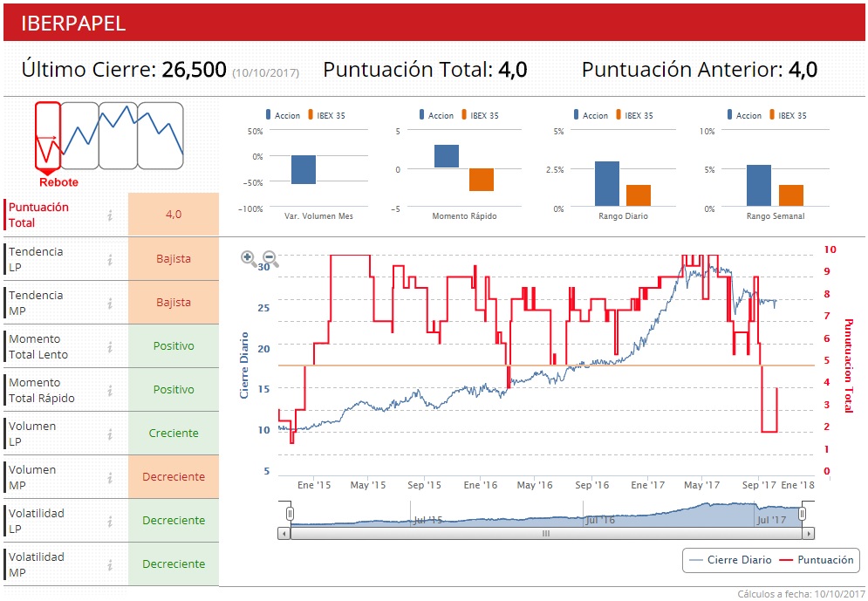Click blue Accion bar in Rango Semanal
868x601 pixels.
click(x=759, y=186)
